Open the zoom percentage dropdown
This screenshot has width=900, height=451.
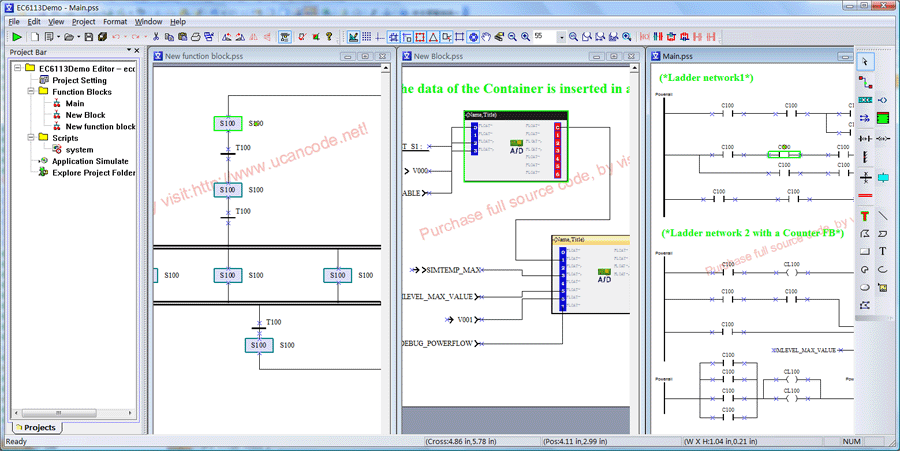pos(560,37)
